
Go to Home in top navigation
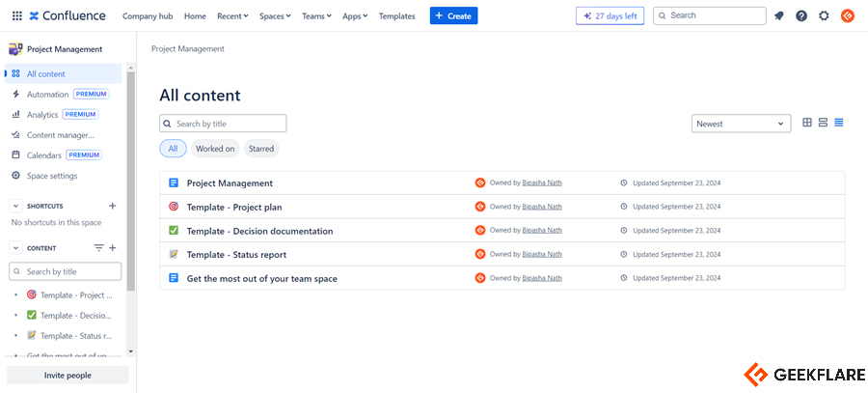point(195,16)
